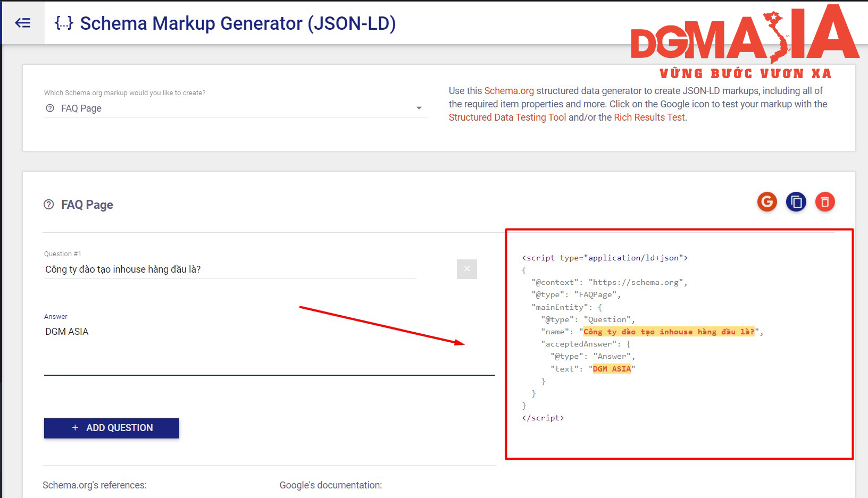This screenshot has width=868, height=498.
Task: Click the Schema Markup Generator title
Action: (x=238, y=23)
